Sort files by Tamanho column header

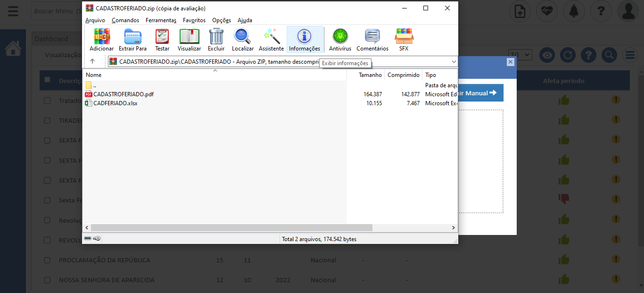(370, 75)
